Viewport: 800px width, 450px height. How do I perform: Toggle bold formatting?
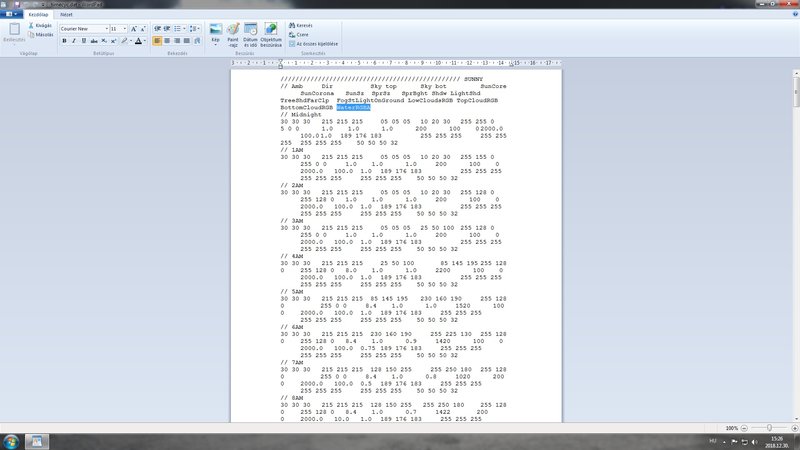coord(64,41)
